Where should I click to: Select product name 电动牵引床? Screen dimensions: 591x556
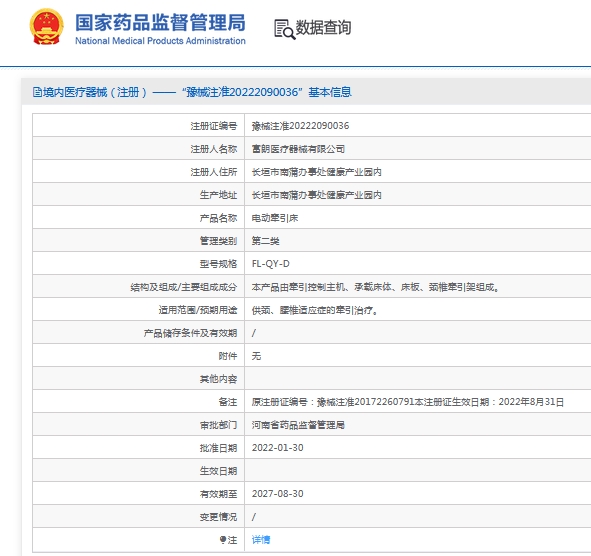click(275, 218)
